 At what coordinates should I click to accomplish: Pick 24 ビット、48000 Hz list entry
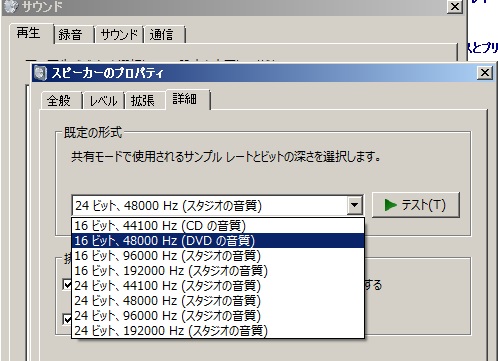click(218, 301)
